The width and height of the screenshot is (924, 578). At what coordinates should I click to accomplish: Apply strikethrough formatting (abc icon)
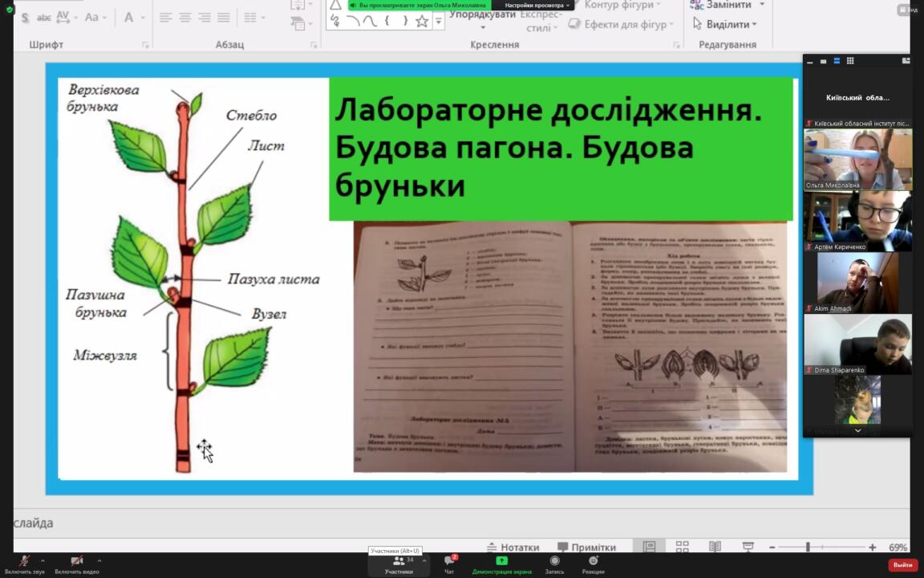coord(43,18)
